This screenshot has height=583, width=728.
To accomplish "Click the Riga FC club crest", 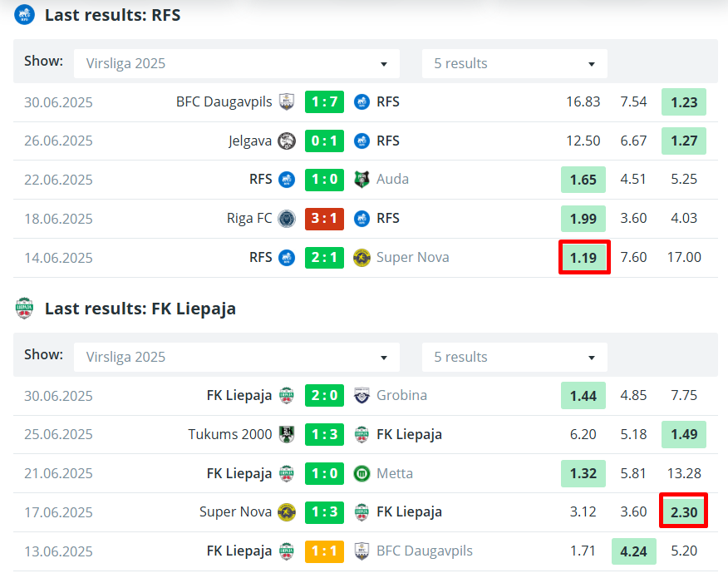I will [x=287, y=219].
